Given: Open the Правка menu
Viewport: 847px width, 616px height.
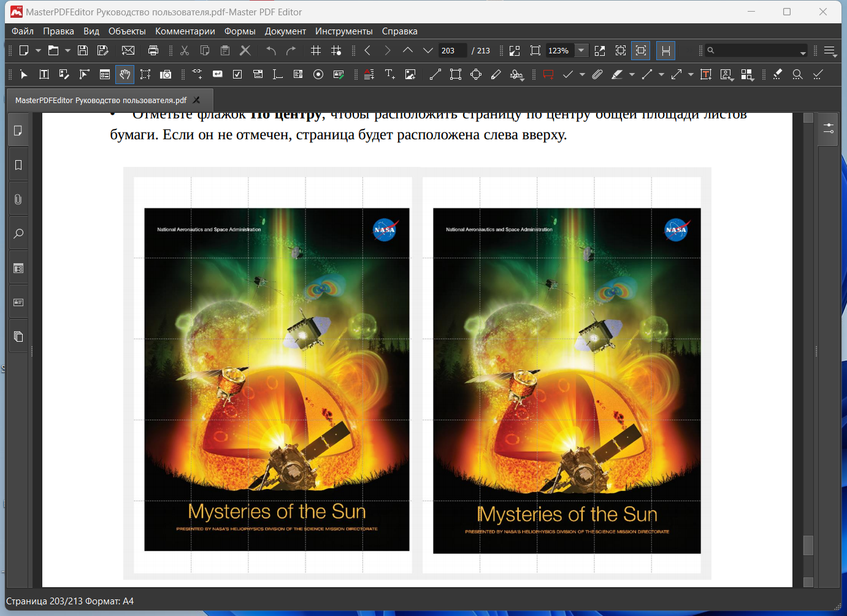Looking at the screenshot, I should pyautogui.click(x=58, y=31).
